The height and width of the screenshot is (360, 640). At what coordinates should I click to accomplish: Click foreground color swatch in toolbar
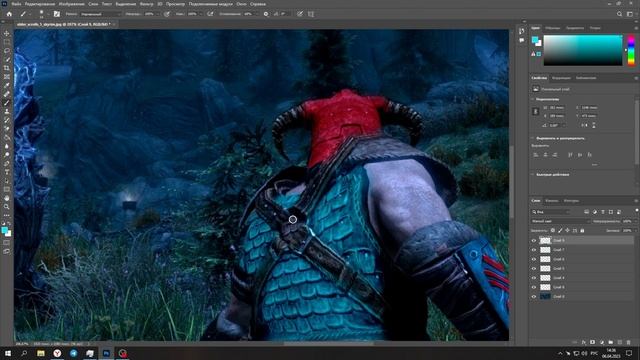pos(4,230)
